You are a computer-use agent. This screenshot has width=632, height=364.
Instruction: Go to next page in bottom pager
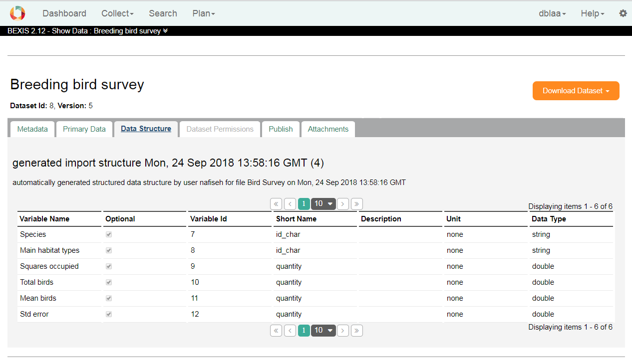pos(343,331)
